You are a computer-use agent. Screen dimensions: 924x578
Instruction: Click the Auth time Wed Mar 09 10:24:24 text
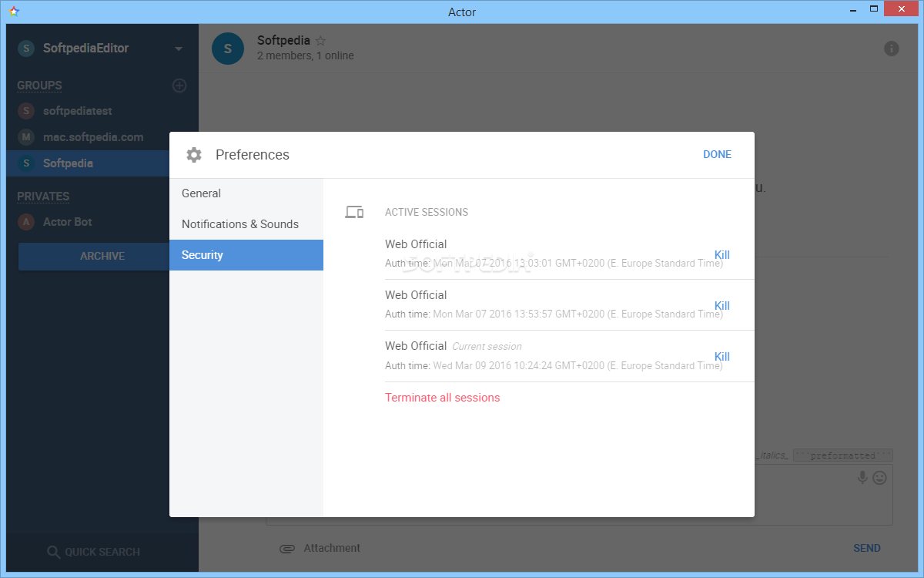click(554, 366)
